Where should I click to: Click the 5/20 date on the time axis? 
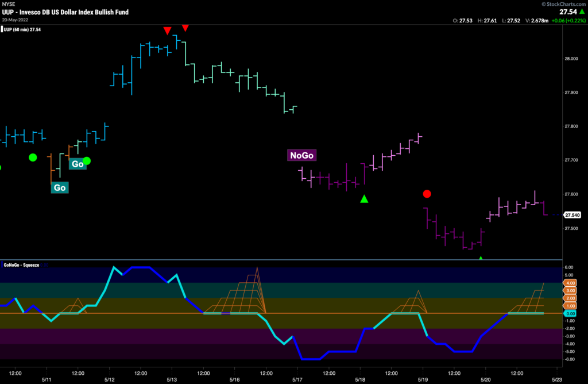486,379
